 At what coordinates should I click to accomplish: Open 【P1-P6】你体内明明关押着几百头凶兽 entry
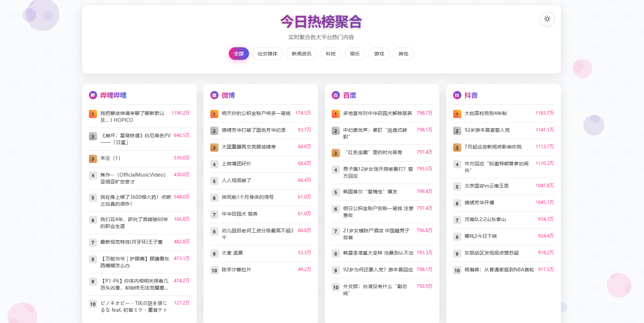point(135,284)
